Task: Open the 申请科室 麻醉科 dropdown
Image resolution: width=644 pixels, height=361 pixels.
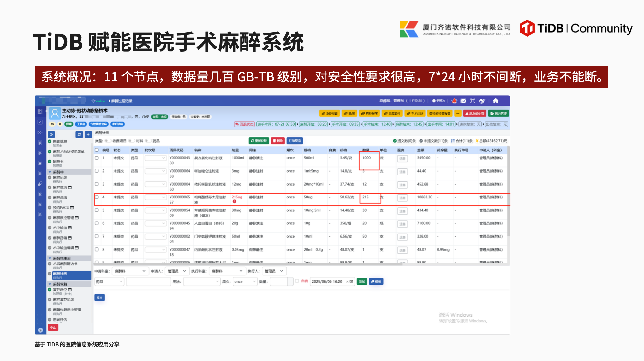Action: pos(130,271)
